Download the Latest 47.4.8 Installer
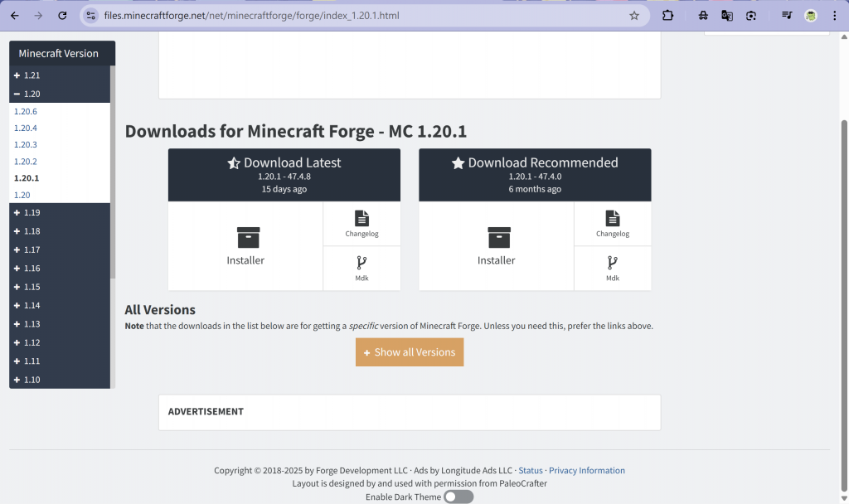The image size is (849, 504). pos(245,245)
